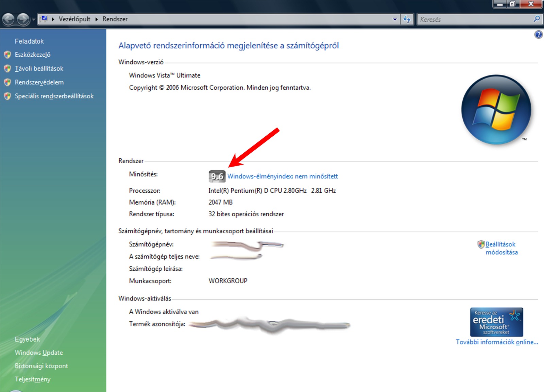The width and height of the screenshot is (544, 392).
Task: Open Speciális rendszerbeállítások link
Action: pyautogui.click(x=54, y=96)
